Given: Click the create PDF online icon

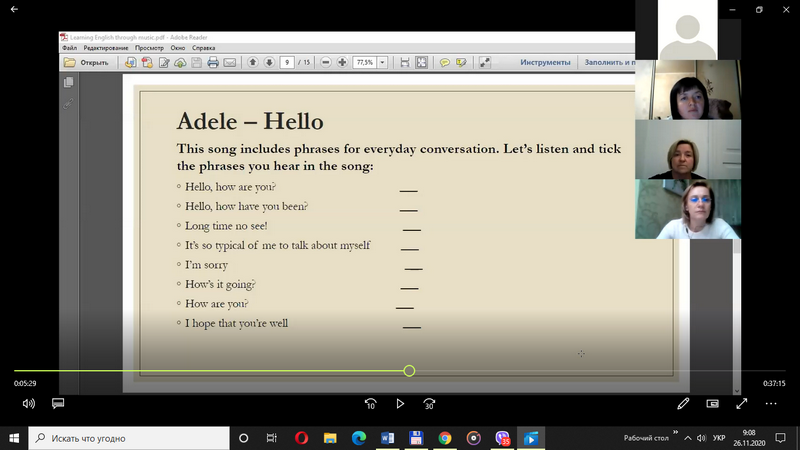Looking at the screenshot, I should (x=131, y=62).
